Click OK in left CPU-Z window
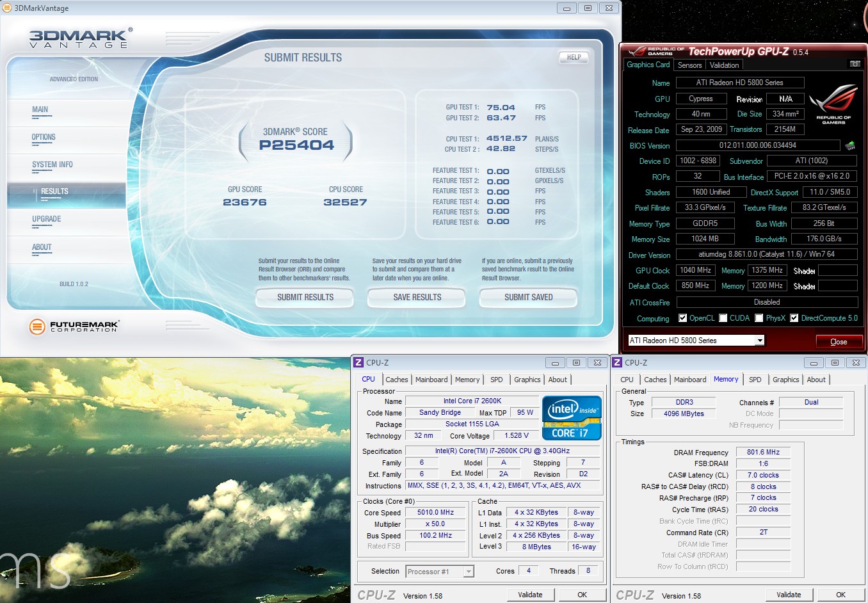This screenshot has width=868, height=603. 583,595
